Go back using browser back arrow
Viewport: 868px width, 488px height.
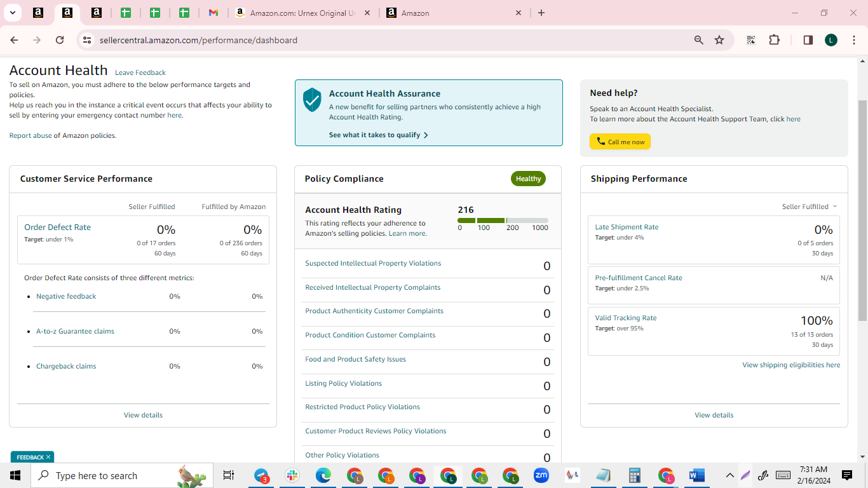point(14,40)
